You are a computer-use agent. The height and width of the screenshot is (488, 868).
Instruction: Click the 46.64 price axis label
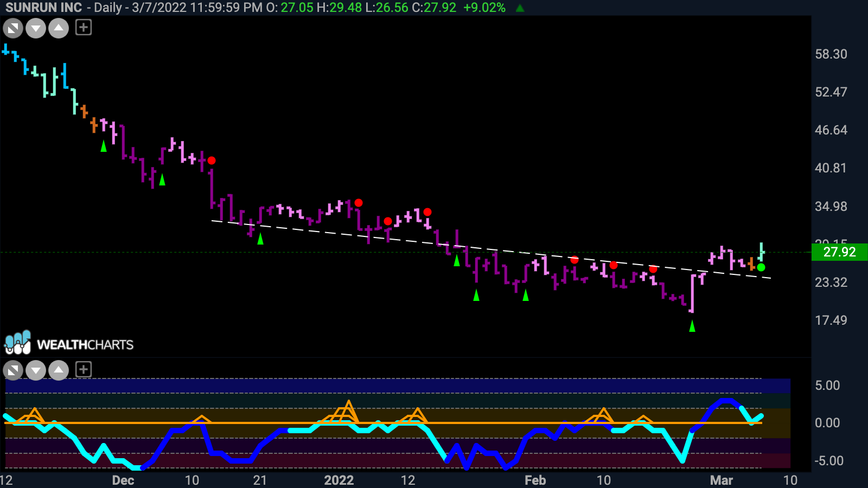click(831, 130)
